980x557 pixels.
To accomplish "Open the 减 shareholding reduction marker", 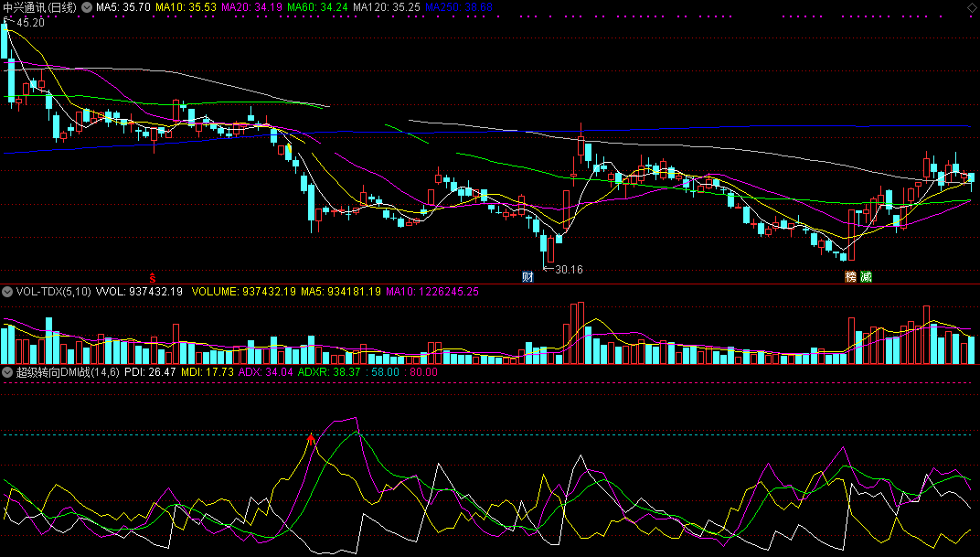I will click(x=866, y=276).
